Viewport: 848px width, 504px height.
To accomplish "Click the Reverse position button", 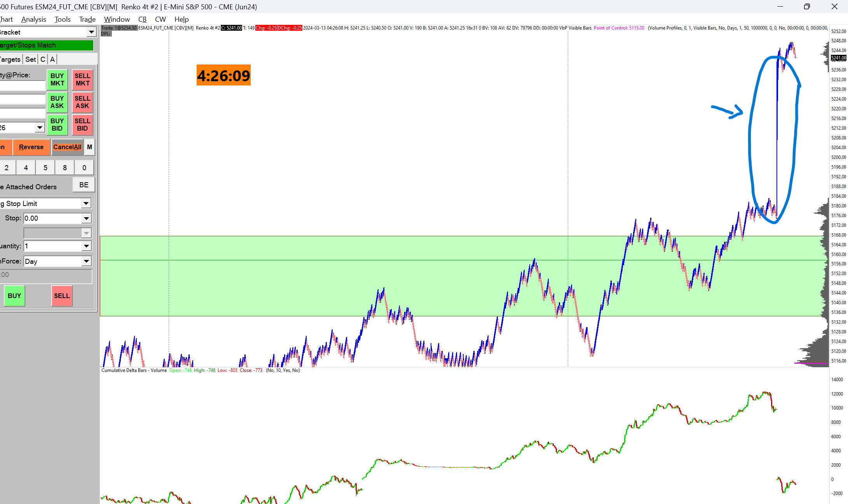I will [x=31, y=147].
